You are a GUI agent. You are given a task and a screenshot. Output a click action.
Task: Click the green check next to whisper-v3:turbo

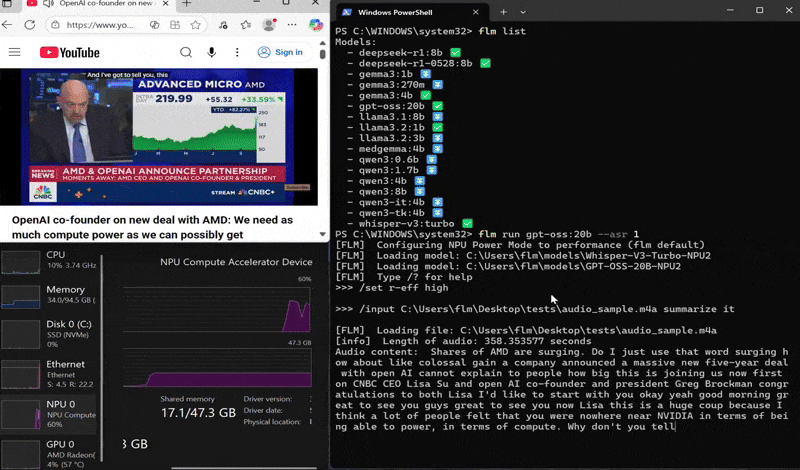coord(467,224)
